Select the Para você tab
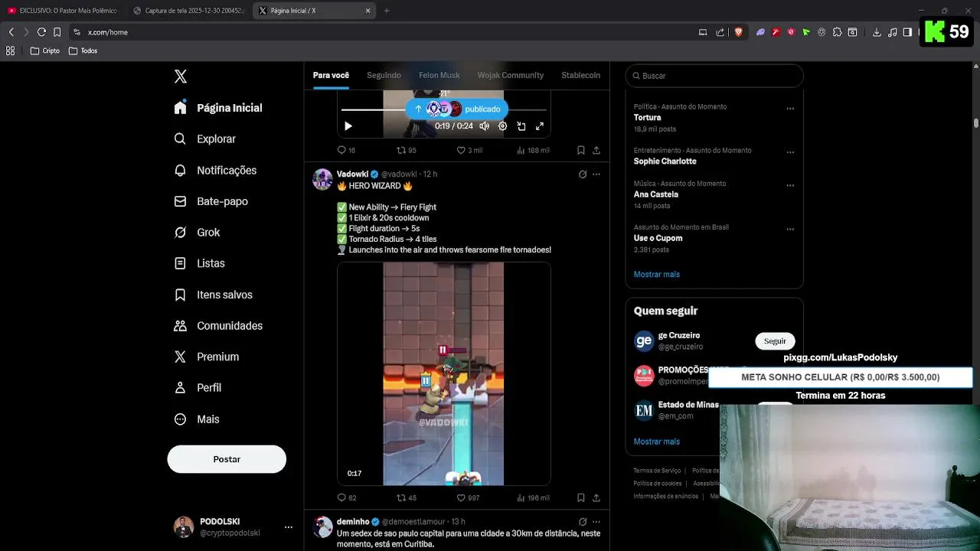The image size is (980, 551). (x=331, y=75)
